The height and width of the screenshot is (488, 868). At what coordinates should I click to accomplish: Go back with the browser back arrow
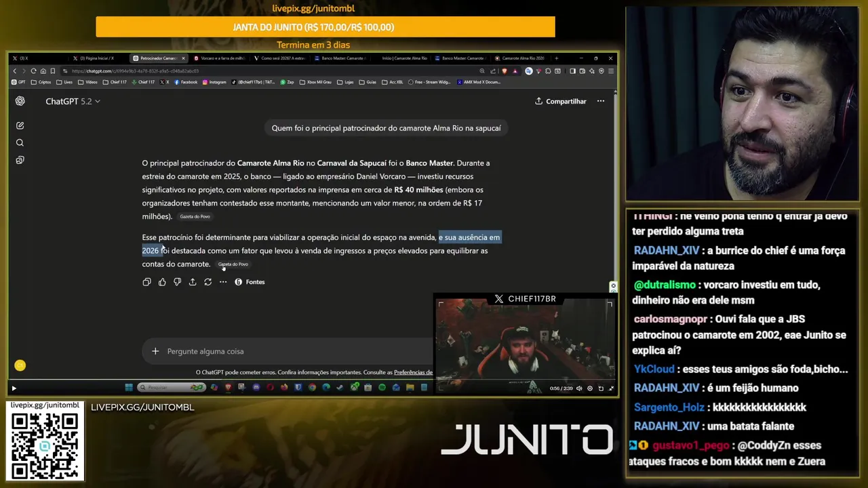coord(14,71)
